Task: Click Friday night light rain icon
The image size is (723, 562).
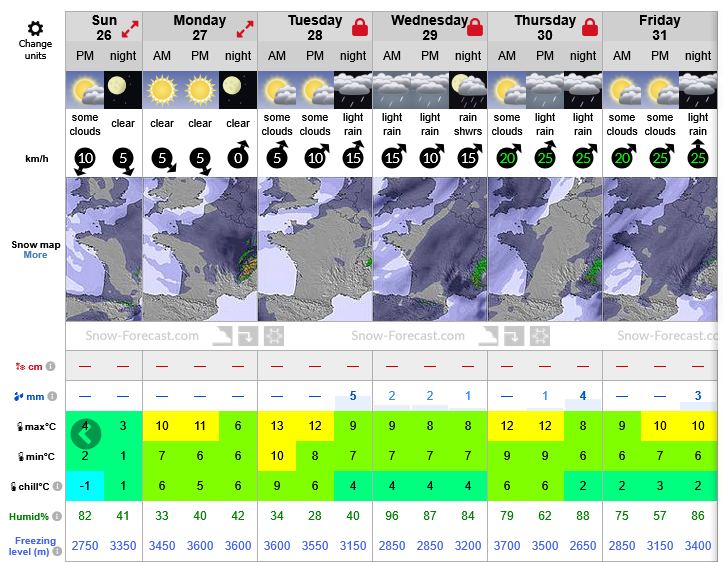Action: (x=698, y=90)
